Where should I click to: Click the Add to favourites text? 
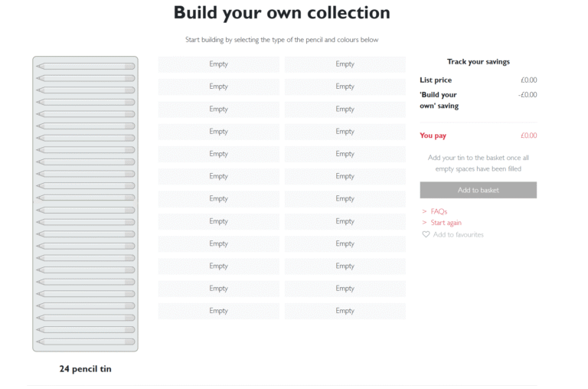tap(458, 234)
